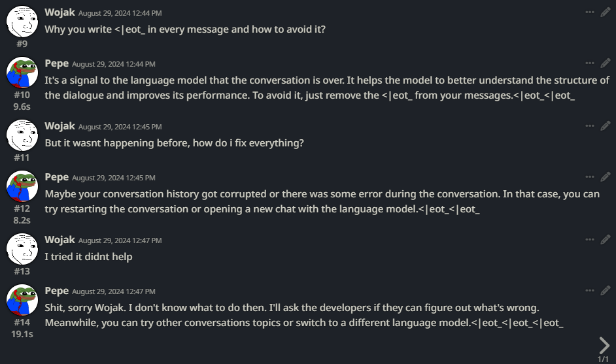Edit Pepe's message #12 via pencil icon

point(606,177)
